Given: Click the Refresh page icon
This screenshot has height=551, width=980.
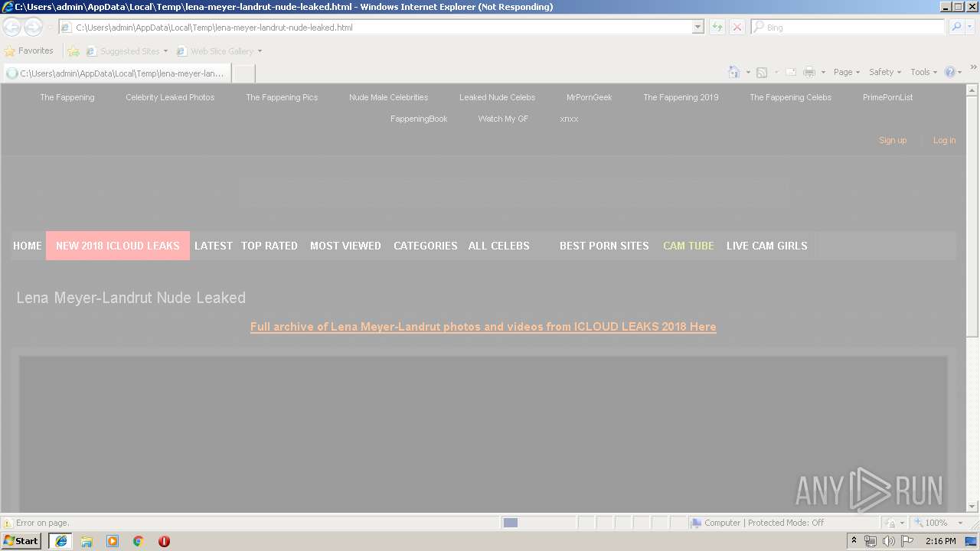Looking at the screenshot, I should pyautogui.click(x=717, y=27).
